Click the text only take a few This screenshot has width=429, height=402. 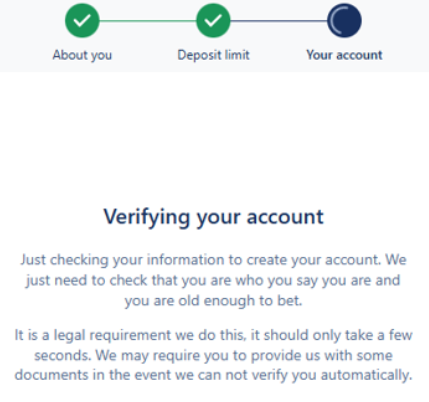click(x=360, y=335)
